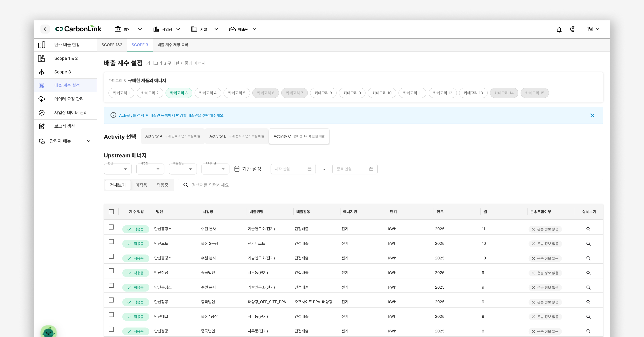Viewport: 644px width, 337px height.
Task: Click the search magnifier icon in search bar
Action: (x=186, y=185)
